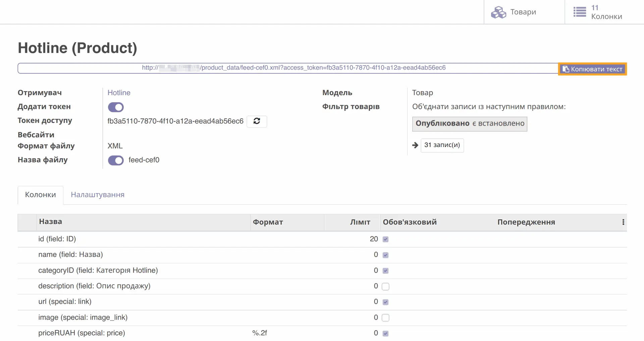Image resolution: width=644 pixels, height=341 pixels.
Task: Click Копіювати текст button
Action: [592, 69]
